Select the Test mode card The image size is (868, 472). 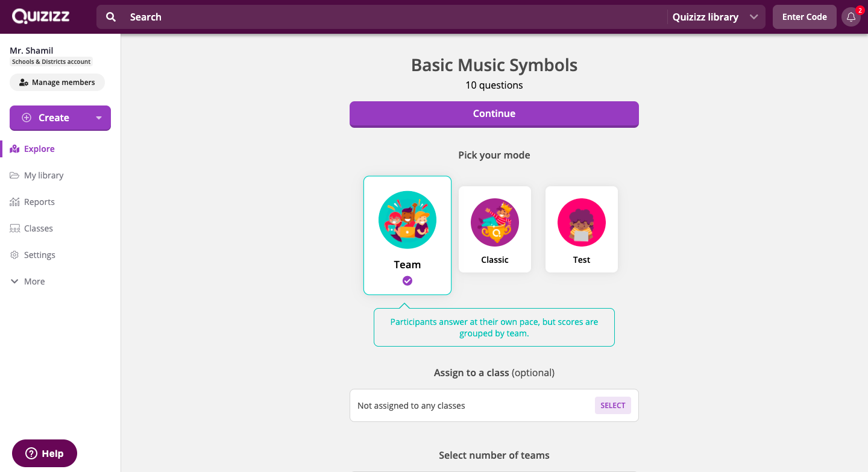tap(582, 229)
